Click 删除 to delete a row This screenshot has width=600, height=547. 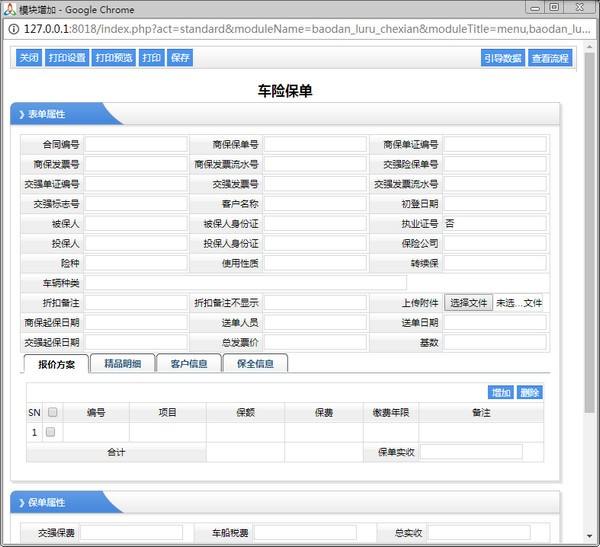(x=530, y=392)
